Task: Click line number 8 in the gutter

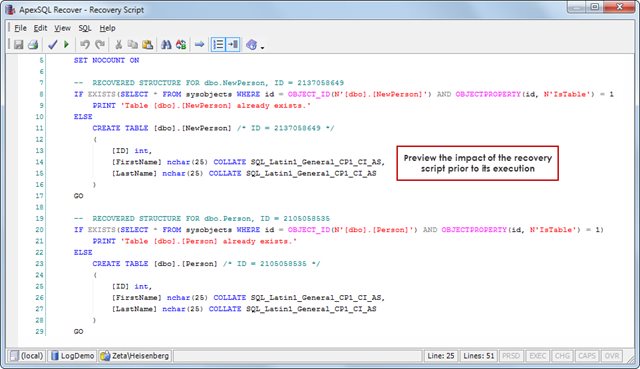Action: [41, 94]
